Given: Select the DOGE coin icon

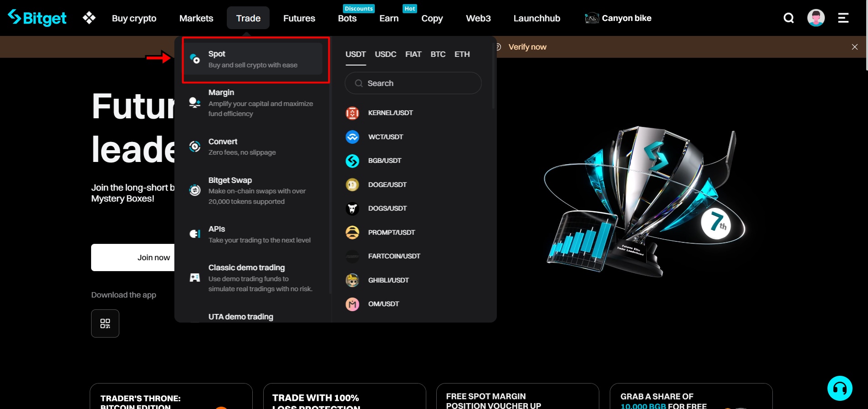Looking at the screenshot, I should click(x=352, y=185).
